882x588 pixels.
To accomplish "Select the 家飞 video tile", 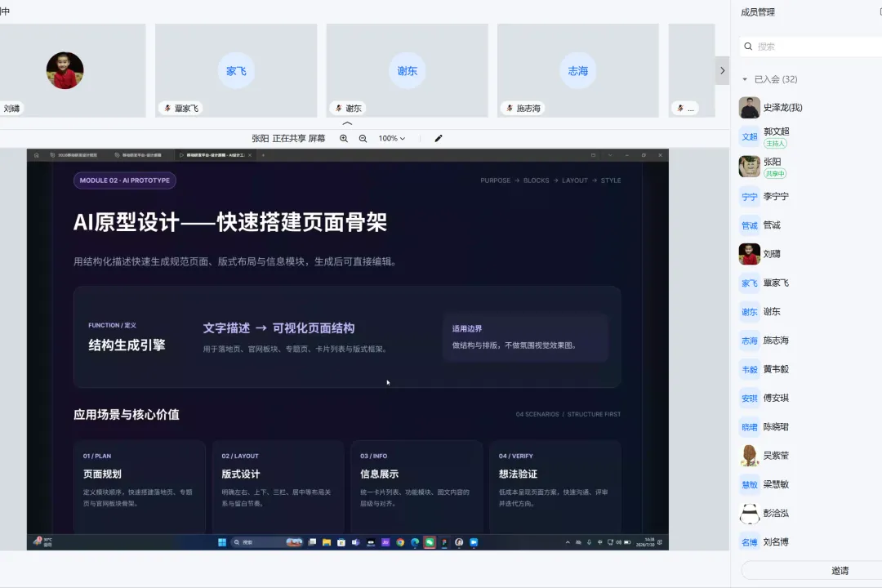I will [x=236, y=70].
